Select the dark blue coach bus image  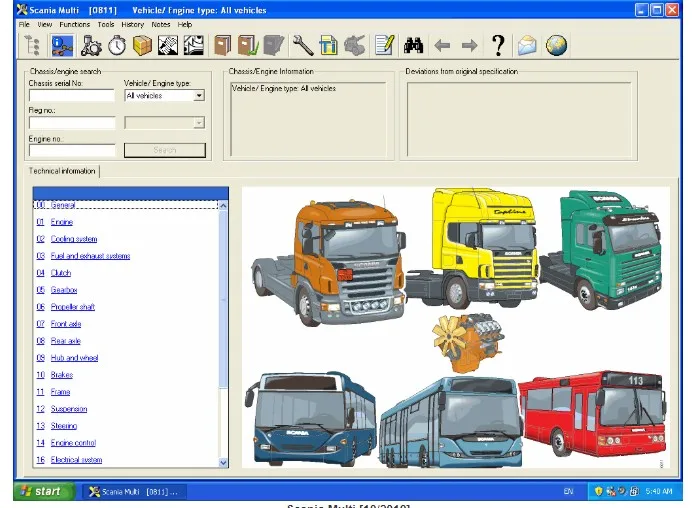click(311, 418)
